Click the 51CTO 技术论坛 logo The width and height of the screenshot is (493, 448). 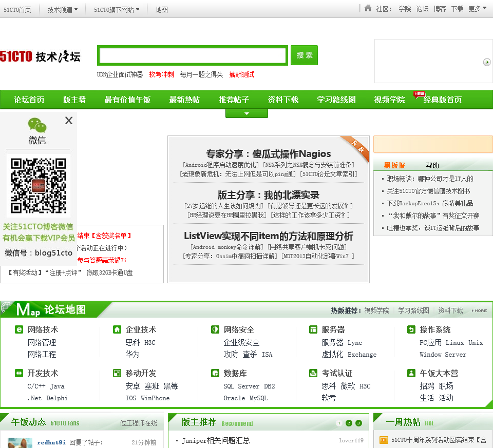coord(40,56)
